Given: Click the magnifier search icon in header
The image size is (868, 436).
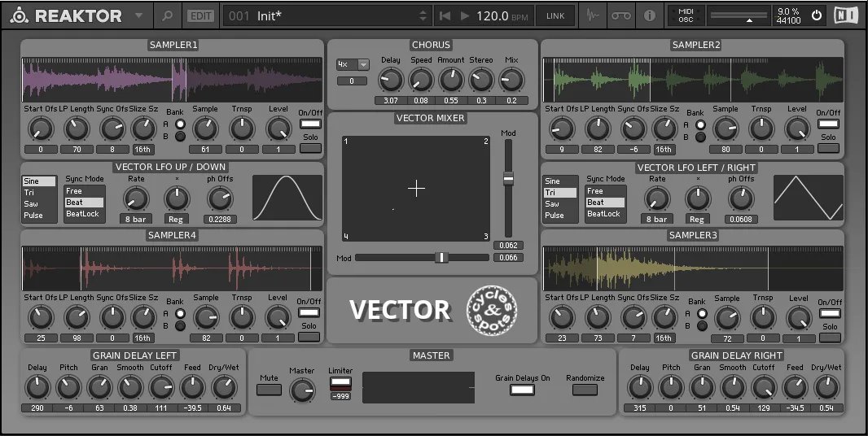Looking at the screenshot, I should [167, 15].
